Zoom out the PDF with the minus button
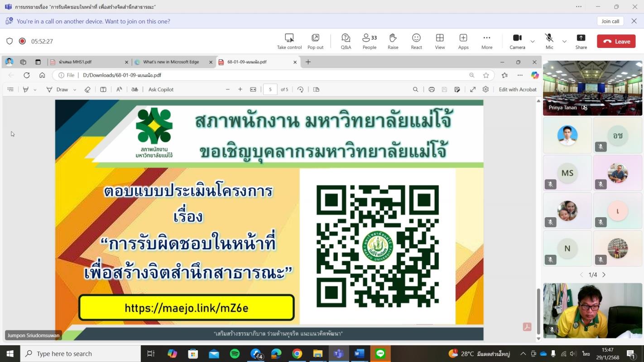This screenshot has height=362, width=644. coord(227,90)
